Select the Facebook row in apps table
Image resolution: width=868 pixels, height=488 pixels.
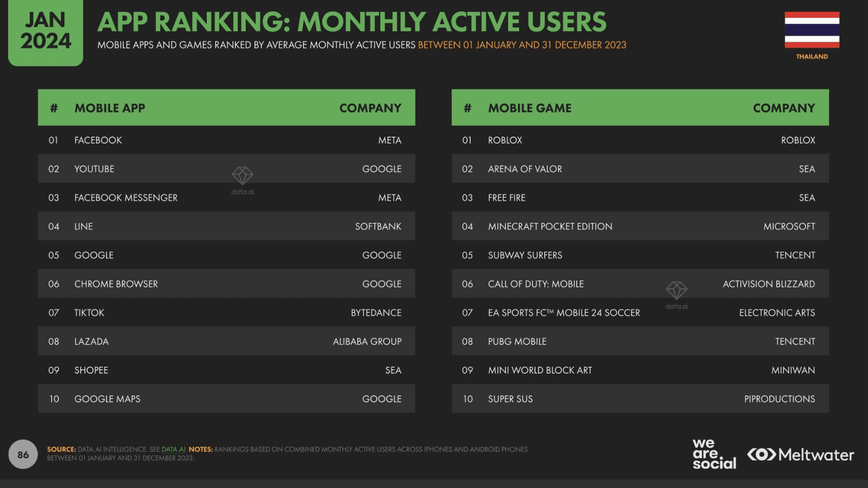tap(226, 140)
